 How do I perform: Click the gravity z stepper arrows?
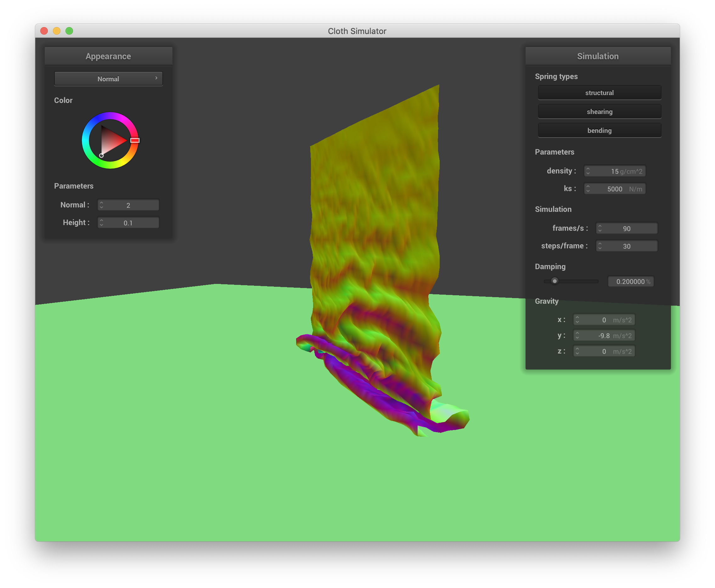(x=577, y=351)
